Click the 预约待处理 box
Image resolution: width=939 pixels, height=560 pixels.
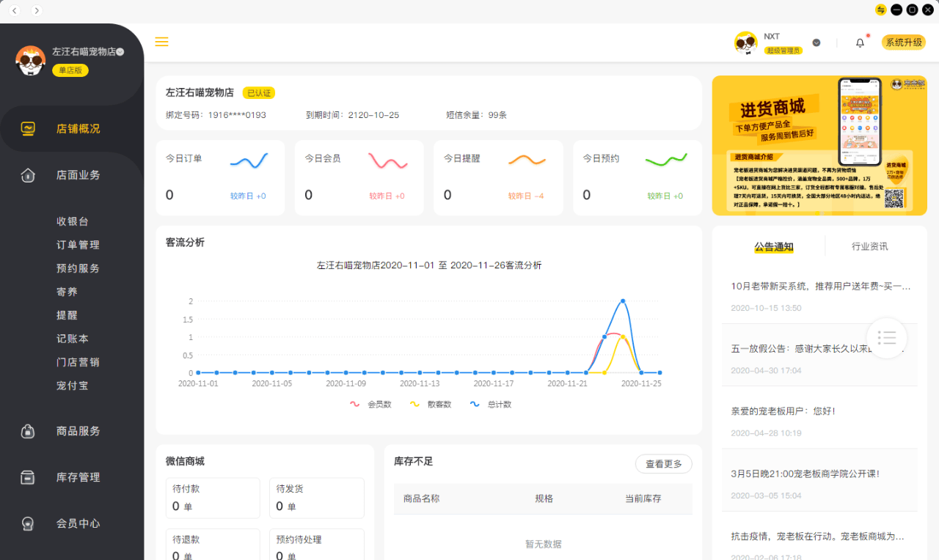317,544
